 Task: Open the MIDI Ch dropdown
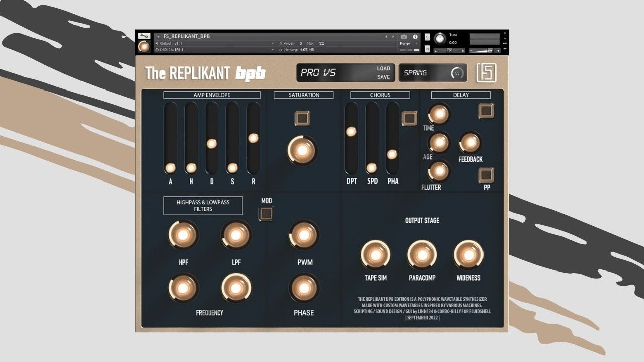[215, 50]
